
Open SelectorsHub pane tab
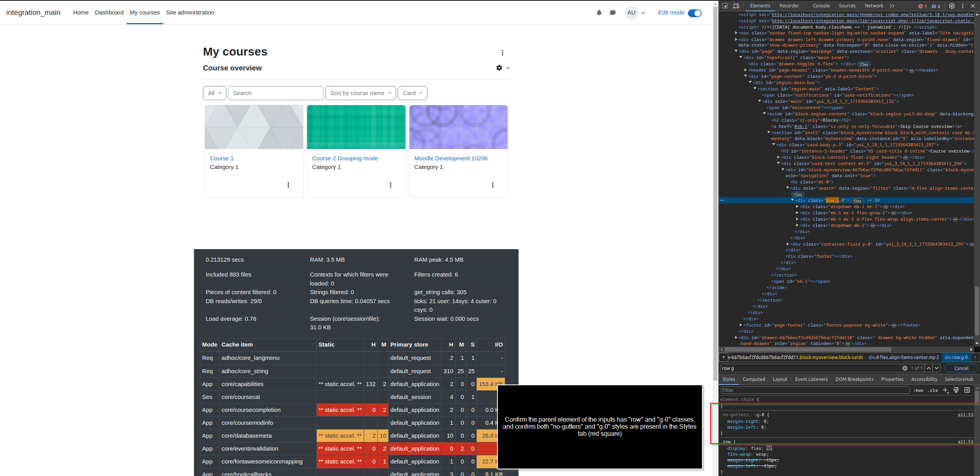[x=959, y=379]
